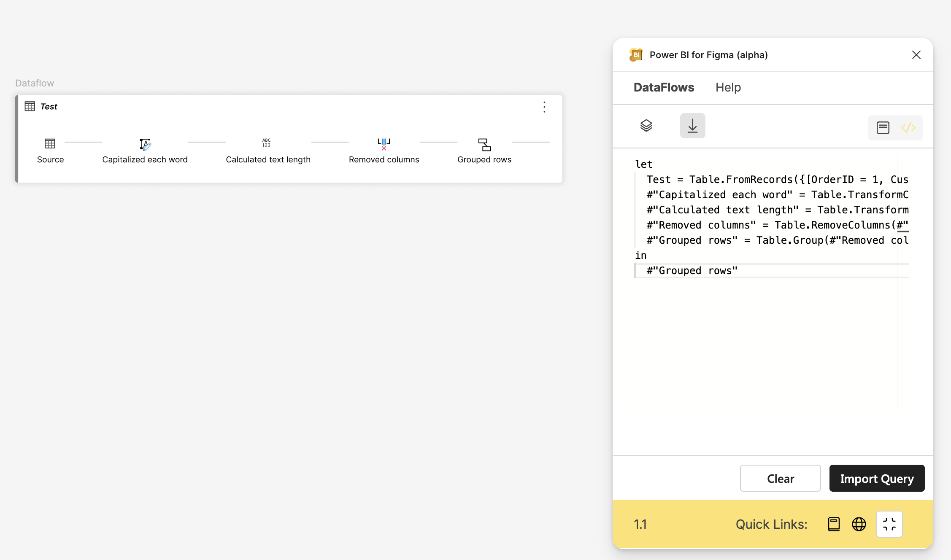Open the Test query three-dot menu
This screenshot has height=560, width=951.
click(544, 107)
